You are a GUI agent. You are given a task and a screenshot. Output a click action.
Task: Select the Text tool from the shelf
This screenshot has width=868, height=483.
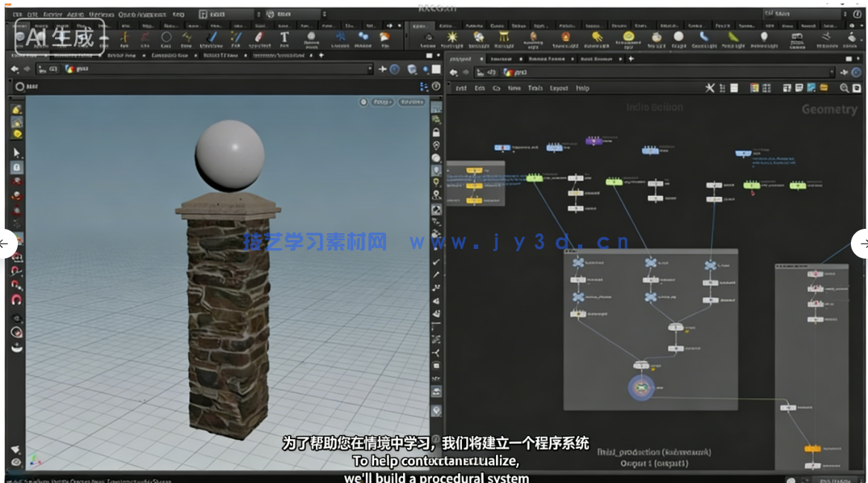[286, 36]
